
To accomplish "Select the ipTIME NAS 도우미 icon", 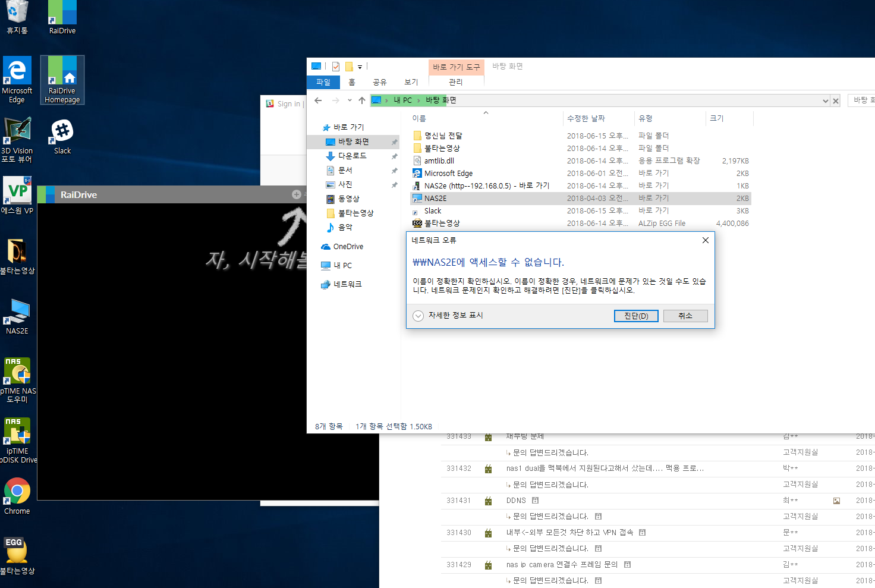I will (x=18, y=380).
